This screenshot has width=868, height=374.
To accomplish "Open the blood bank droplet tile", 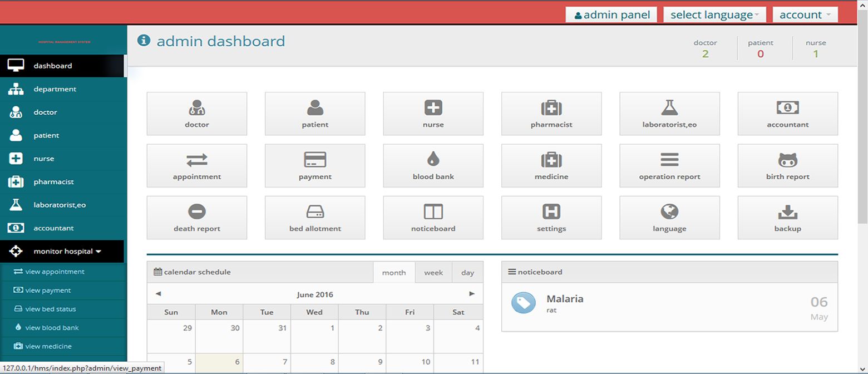I will click(433, 165).
